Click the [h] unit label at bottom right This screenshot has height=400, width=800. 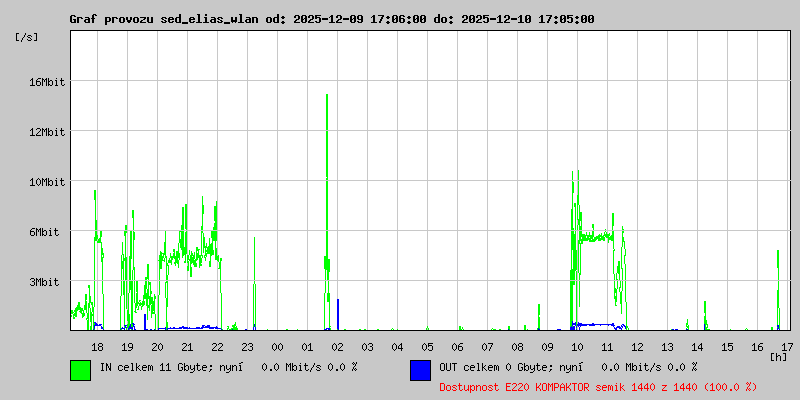point(779,357)
